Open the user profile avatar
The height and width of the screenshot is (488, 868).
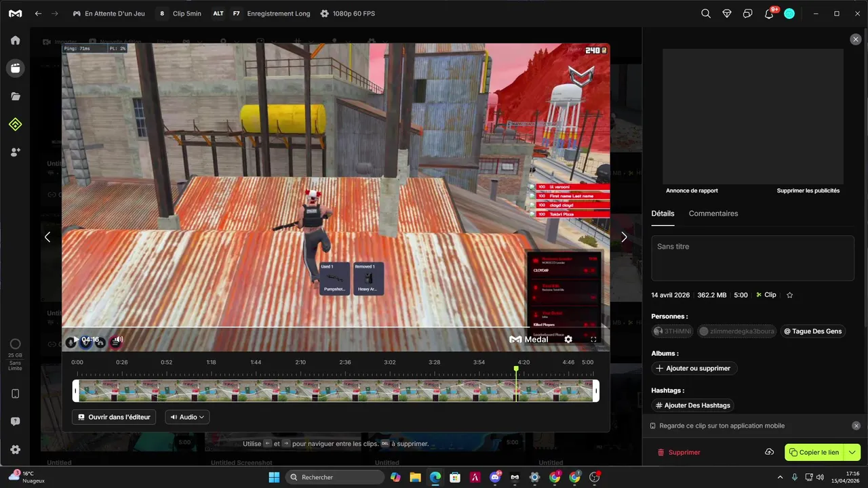coord(789,14)
